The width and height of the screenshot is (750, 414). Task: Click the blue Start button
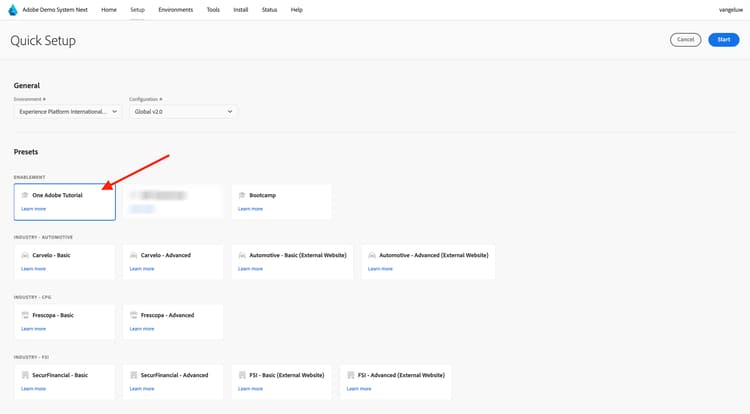coord(724,40)
